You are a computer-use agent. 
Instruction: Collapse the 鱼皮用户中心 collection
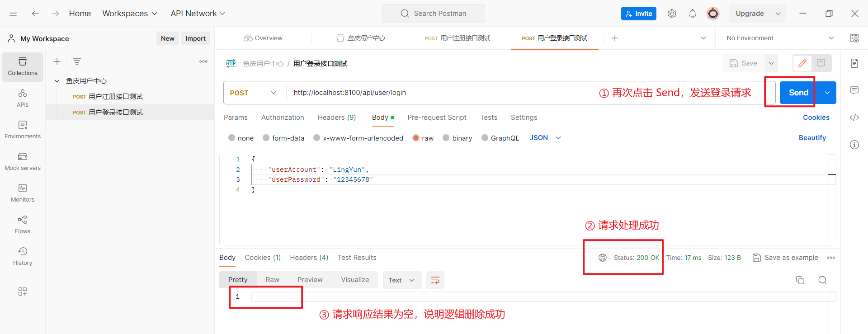coord(57,81)
